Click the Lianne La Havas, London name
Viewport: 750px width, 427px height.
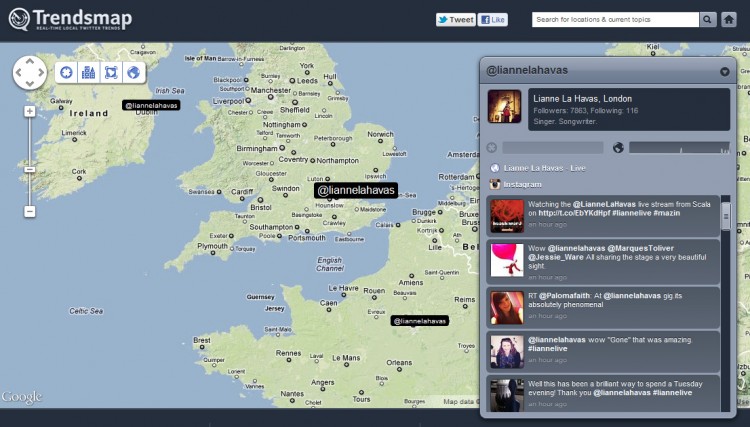[582, 99]
